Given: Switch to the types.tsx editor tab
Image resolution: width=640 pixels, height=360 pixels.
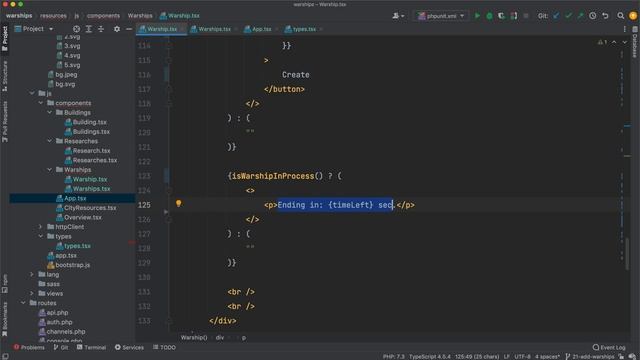Looking at the screenshot, I should pos(304,29).
